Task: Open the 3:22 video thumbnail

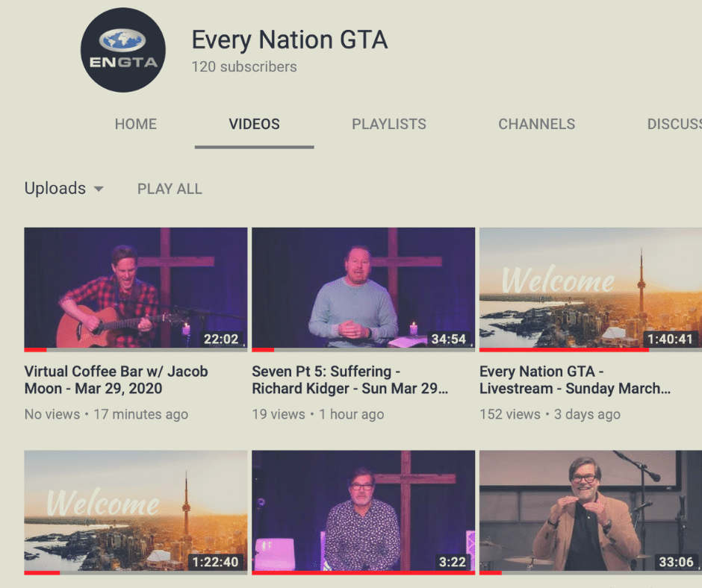Action: tap(363, 513)
